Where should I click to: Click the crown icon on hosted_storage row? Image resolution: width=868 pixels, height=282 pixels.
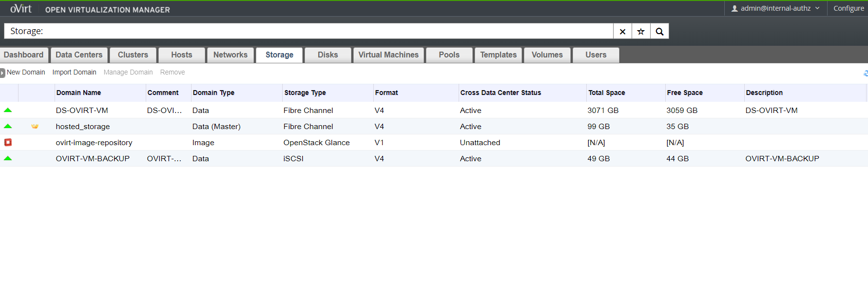tap(35, 126)
